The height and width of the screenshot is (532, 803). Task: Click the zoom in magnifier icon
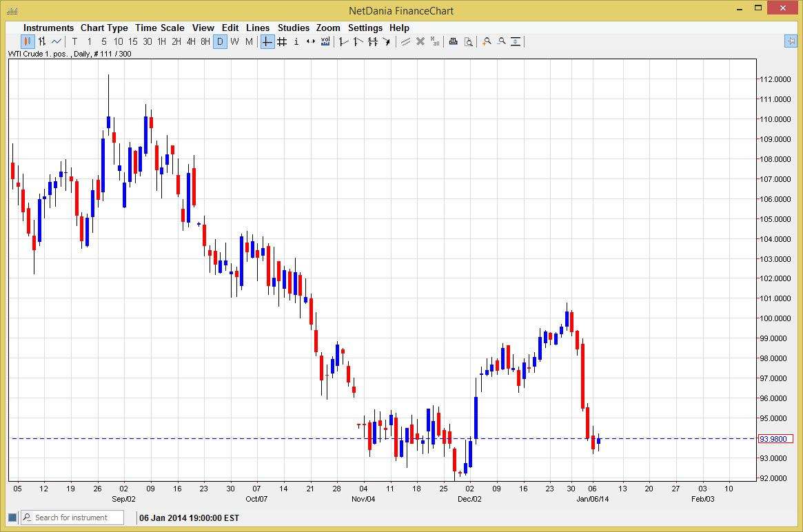click(487, 41)
